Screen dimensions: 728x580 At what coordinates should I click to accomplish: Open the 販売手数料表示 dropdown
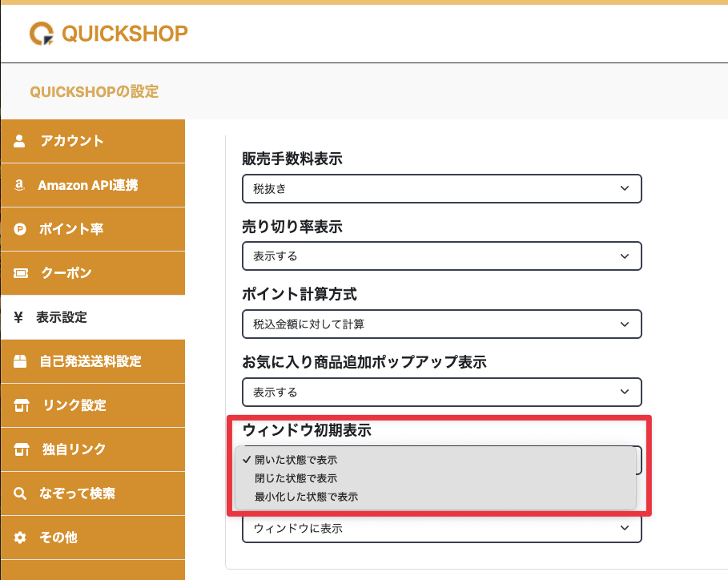point(441,188)
